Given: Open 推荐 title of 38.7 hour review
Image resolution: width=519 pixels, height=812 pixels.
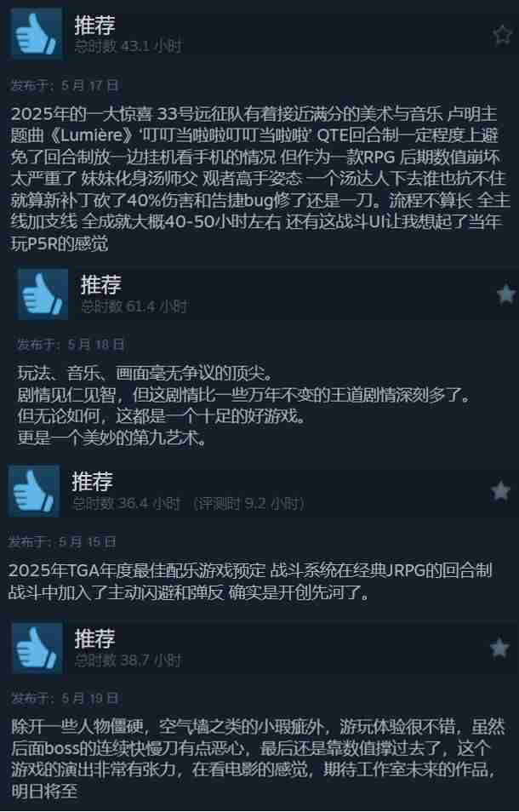Looking at the screenshot, I should [x=94, y=638].
